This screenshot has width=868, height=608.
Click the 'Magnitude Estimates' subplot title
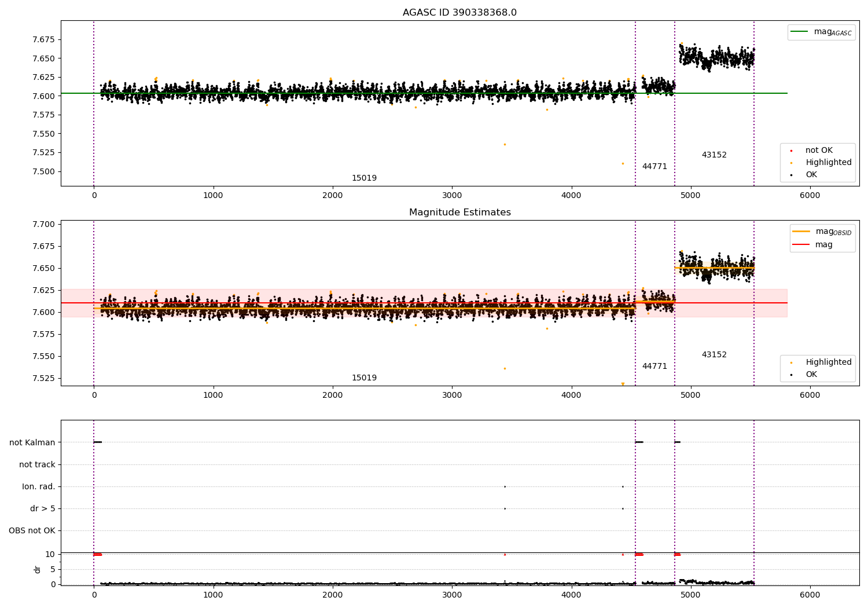tap(459, 213)
